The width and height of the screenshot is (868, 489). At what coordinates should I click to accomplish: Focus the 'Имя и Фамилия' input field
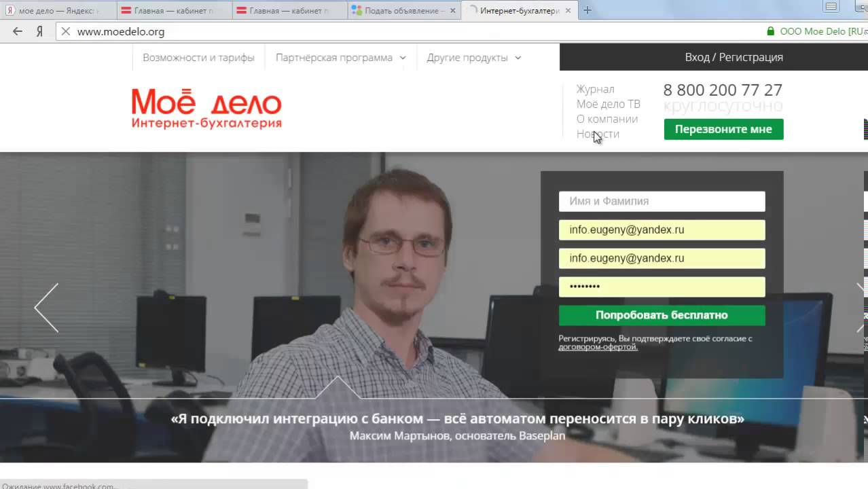(662, 201)
